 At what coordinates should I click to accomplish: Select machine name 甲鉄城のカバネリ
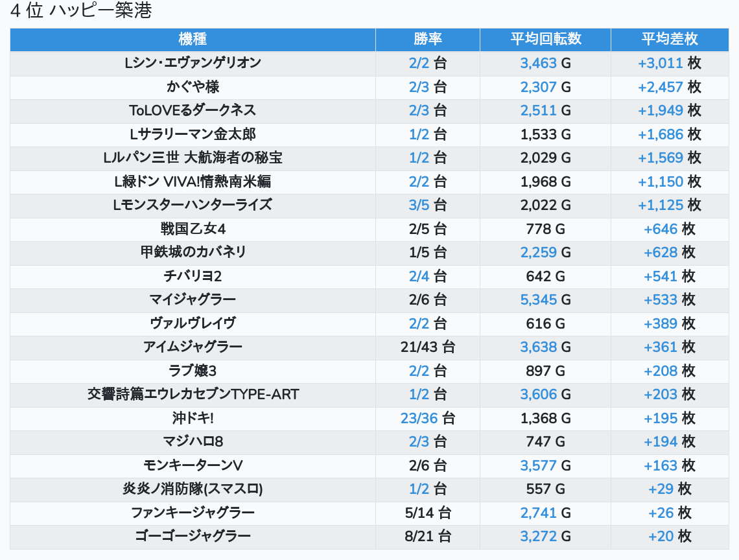coord(193,252)
